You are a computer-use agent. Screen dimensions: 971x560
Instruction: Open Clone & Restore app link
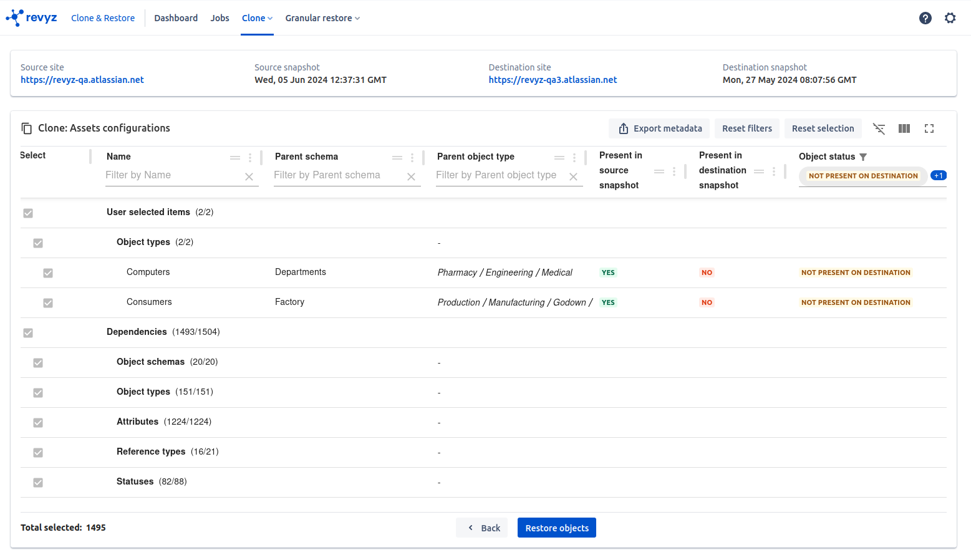tap(103, 18)
